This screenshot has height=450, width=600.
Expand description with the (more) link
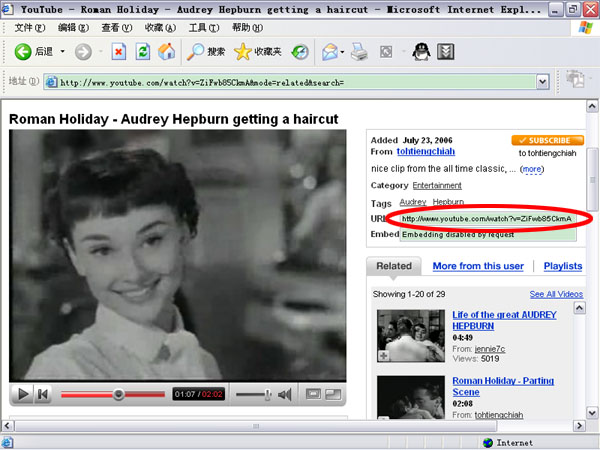coord(532,169)
